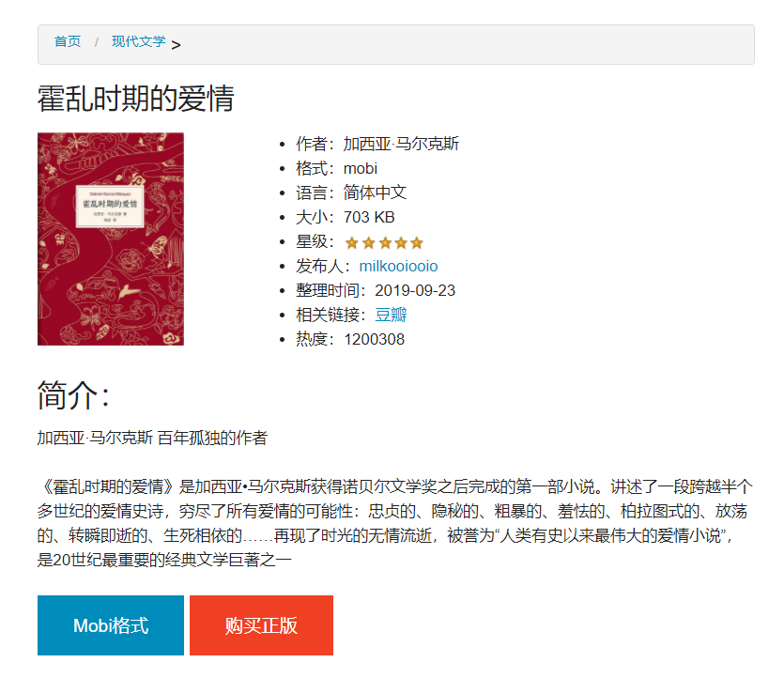The height and width of the screenshot is (678, 784).
Task: Click the breadcrumb arrow after 现代文学
Action: pos(176,45)
